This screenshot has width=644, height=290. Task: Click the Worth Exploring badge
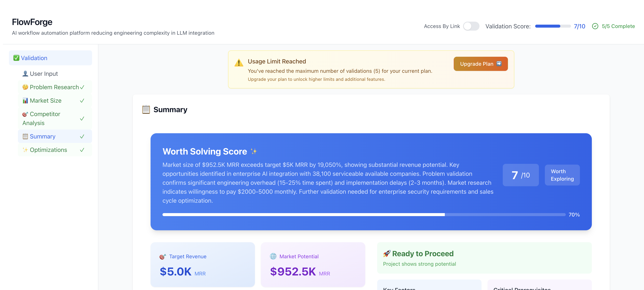coord(562,175)
